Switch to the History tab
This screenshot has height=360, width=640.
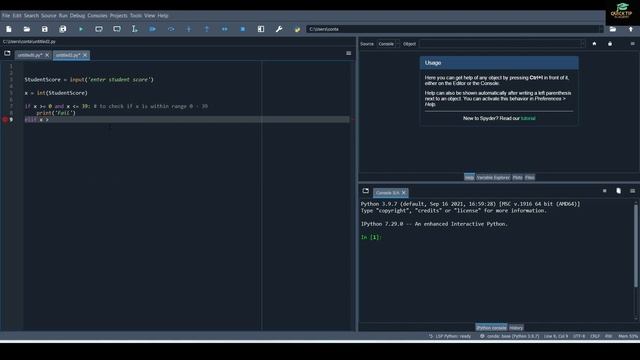[x=516, y=328]
